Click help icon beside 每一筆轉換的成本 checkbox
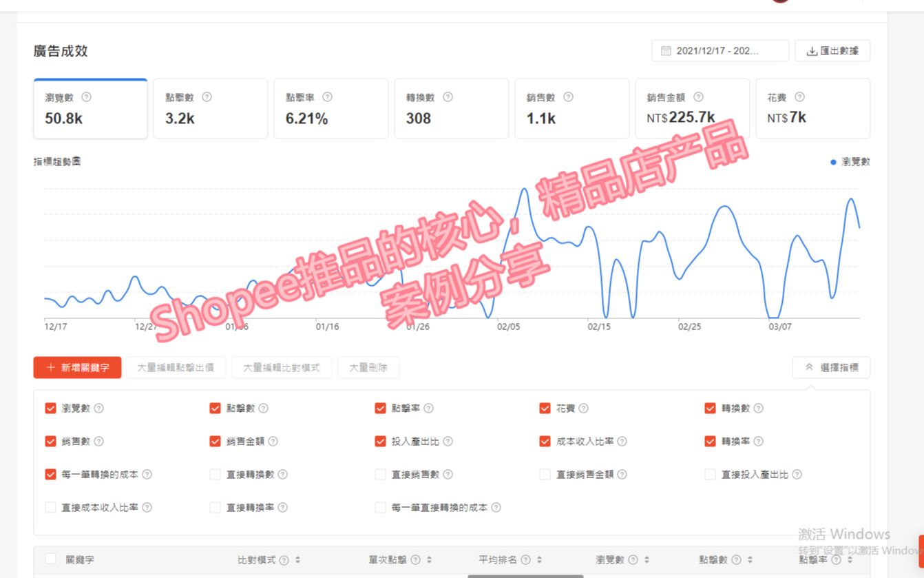924x578 pixels. [x=147, y=475]
